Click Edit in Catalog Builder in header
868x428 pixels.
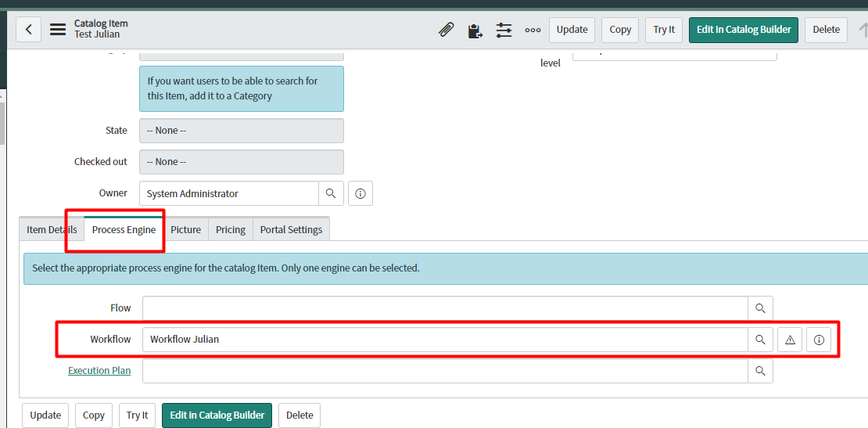point(744,30)
